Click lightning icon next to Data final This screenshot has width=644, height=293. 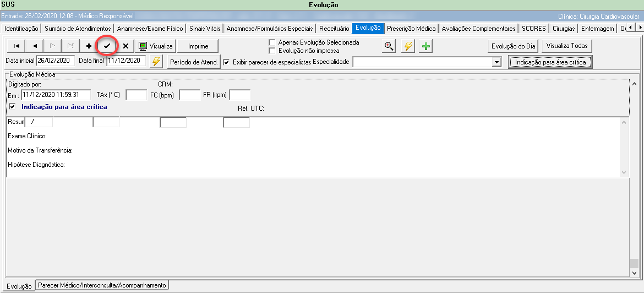click(156, 61)
